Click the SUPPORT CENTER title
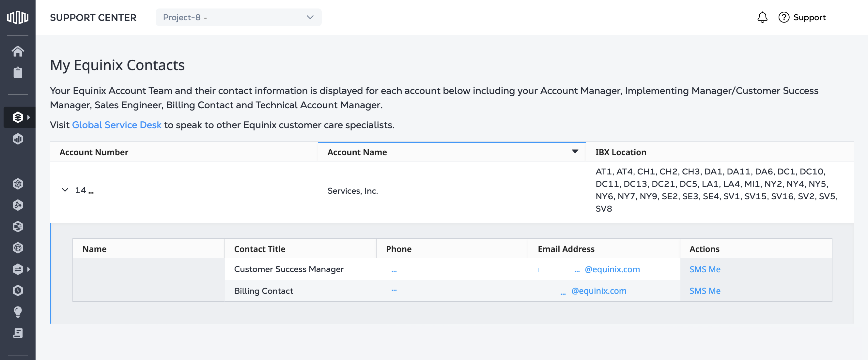The height and width of the screenshot is (360, 868). click(93, 18)
